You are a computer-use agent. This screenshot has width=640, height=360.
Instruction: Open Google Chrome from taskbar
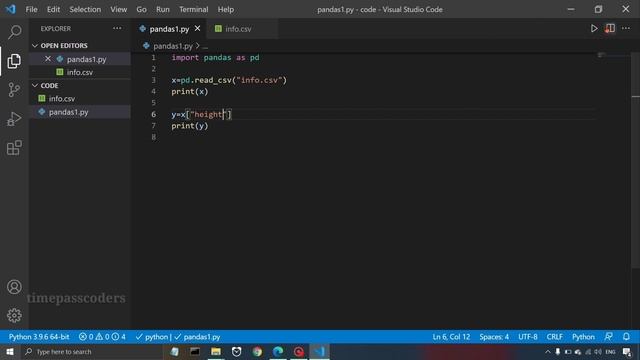coord(257,351)
